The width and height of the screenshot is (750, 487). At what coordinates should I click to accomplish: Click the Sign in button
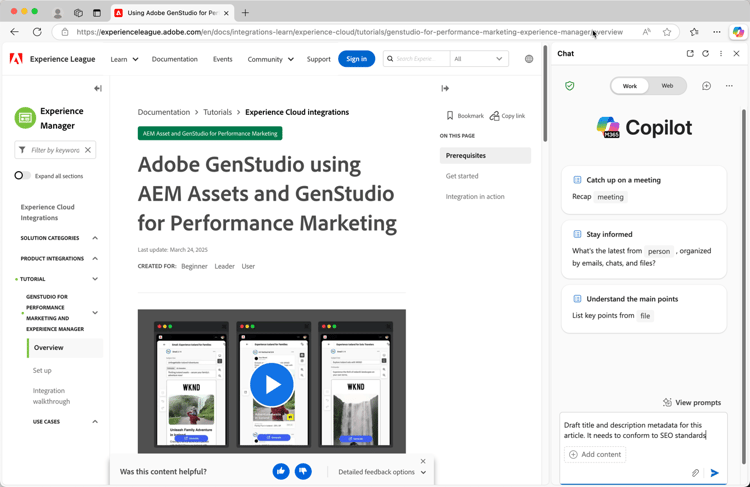coord(356,59)
